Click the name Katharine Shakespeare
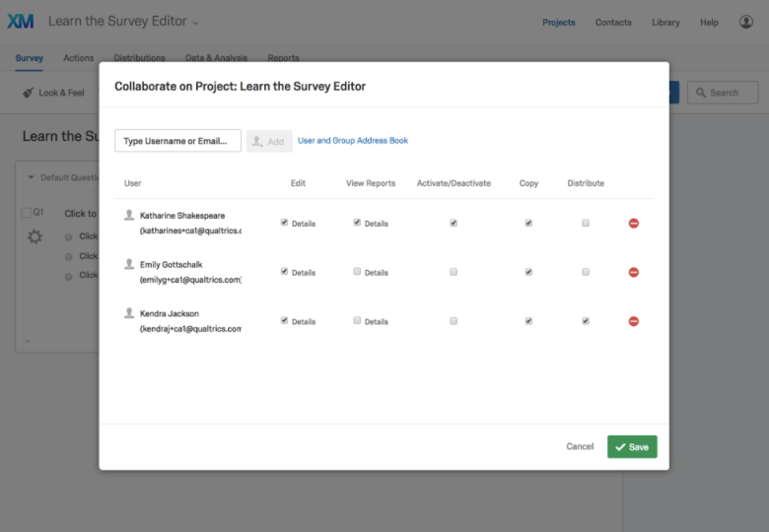 click(x=182, y=216)
